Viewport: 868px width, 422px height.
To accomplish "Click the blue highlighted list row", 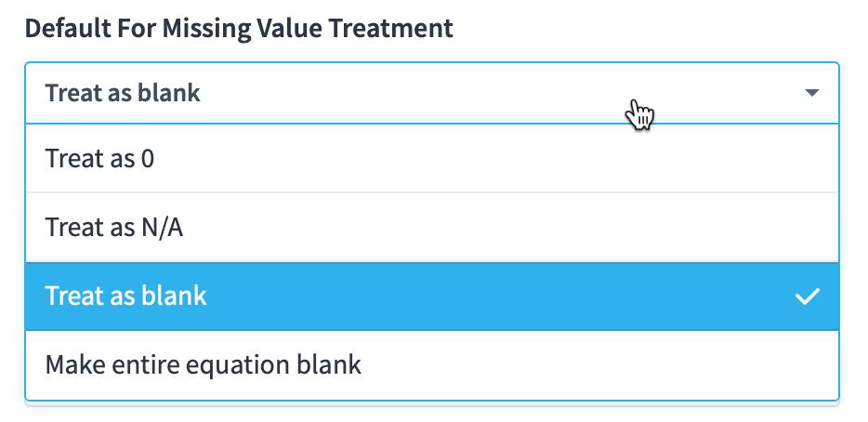I will [432, 297].
